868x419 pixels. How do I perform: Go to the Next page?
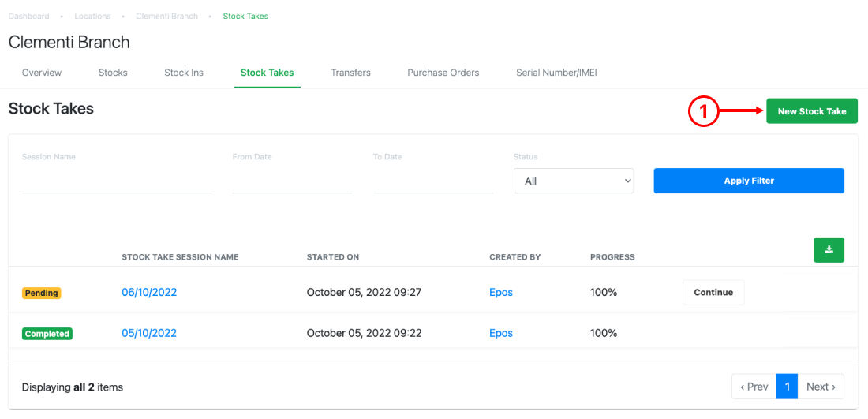click(x=821, y=387)
